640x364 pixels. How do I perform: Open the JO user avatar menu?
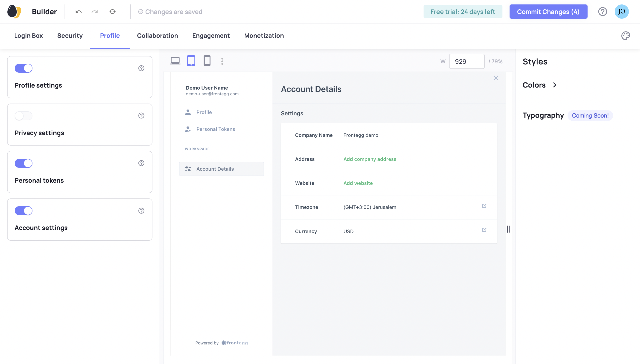(622, 12)
